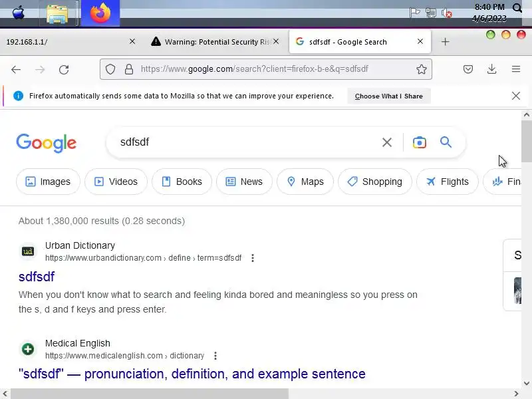Click the Firefox taskbar icon

100,13
